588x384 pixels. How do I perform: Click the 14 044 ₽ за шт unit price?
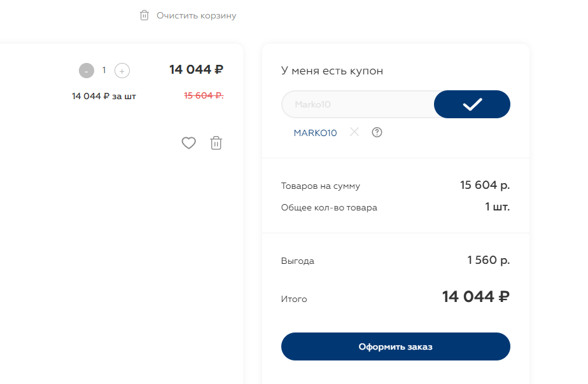coord(104,96)
